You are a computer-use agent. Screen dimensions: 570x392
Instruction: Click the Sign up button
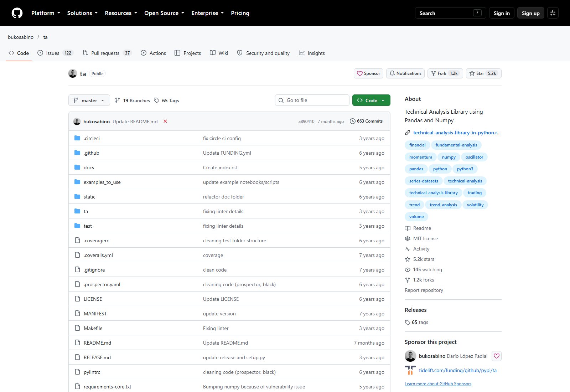click(531, 13)
